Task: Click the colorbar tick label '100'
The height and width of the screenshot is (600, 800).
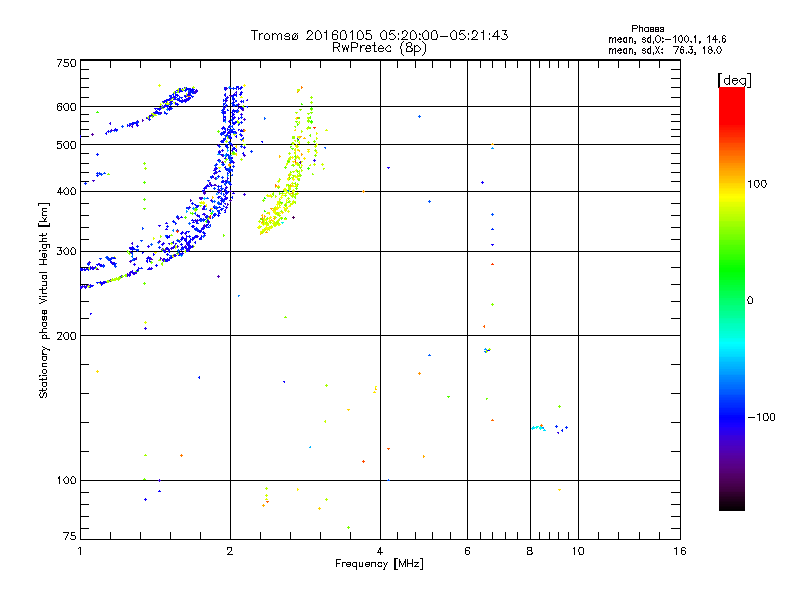Action: [757, 184]
